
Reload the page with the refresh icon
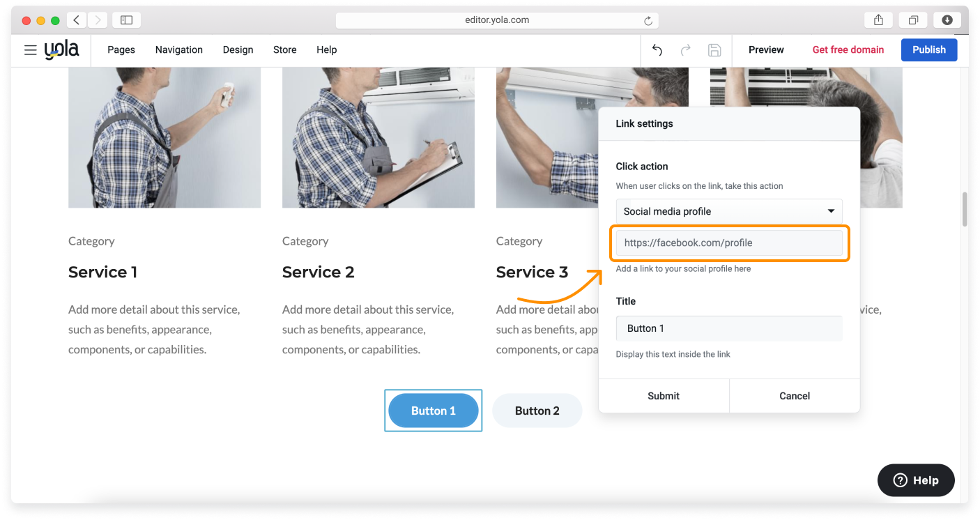coord(648,21)
